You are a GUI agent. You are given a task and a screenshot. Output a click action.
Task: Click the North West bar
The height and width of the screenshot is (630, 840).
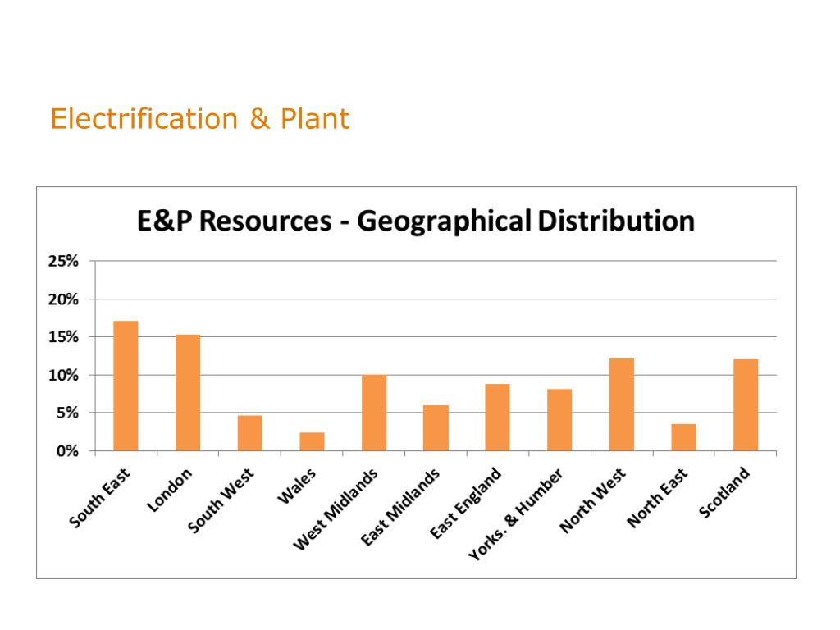tap(622, 404)
